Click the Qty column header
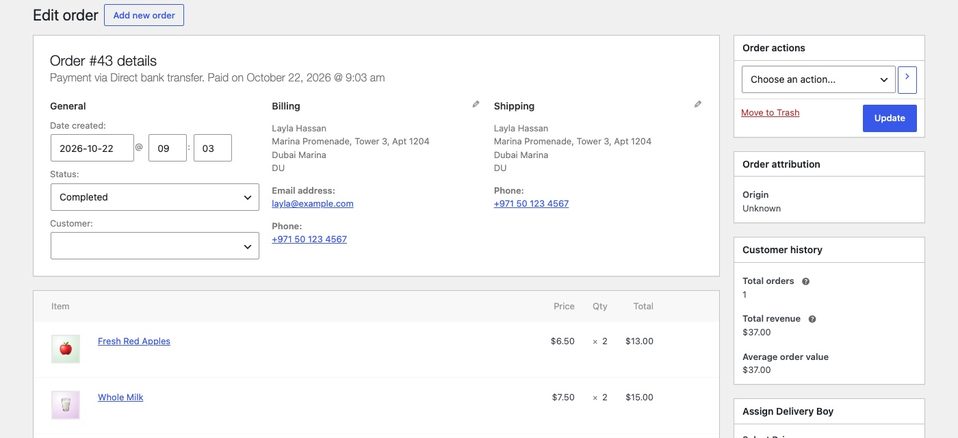958x438 pixels. [600, 306]
